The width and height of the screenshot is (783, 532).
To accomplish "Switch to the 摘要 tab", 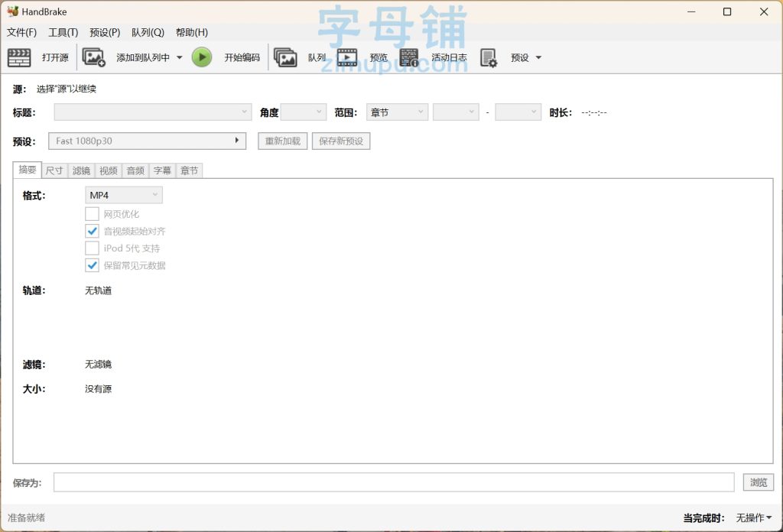I will pos(28,170).
